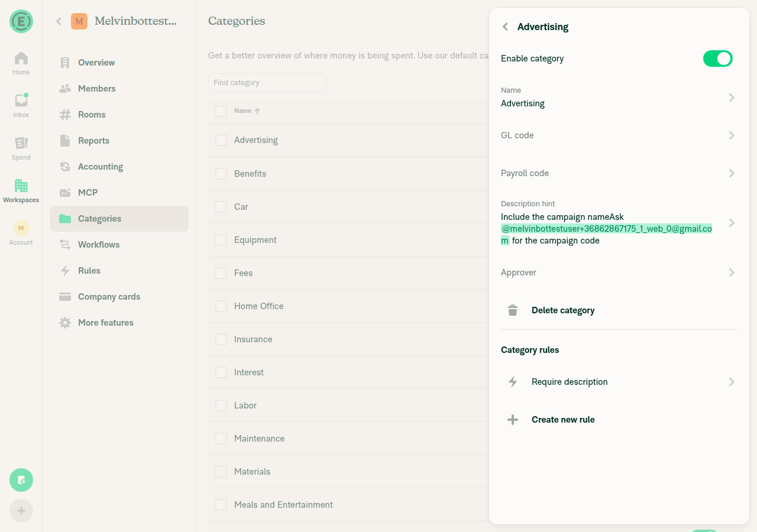Select the Meals and Entertainment row
Image resolution: width=757 pixels, height=532 pixels.
point(349,505)
